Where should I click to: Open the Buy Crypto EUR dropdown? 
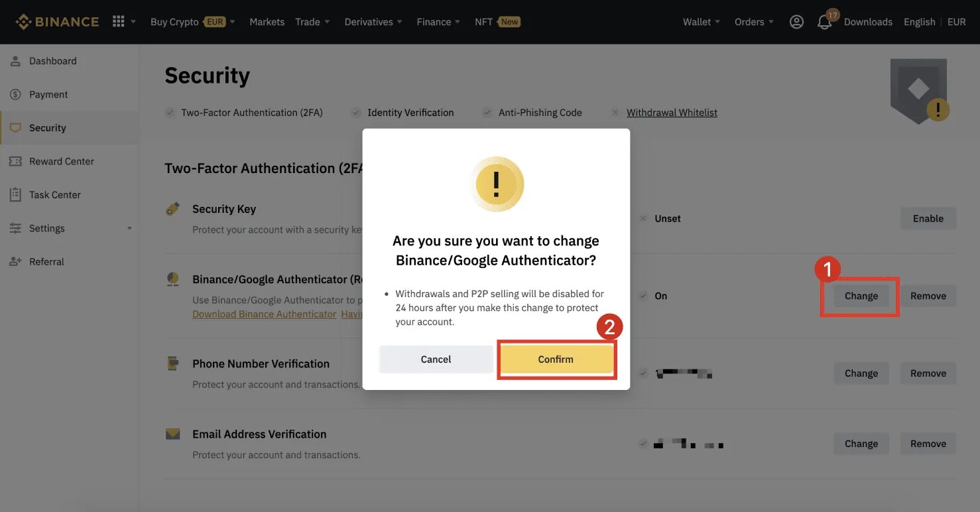(x=193, y=22)
